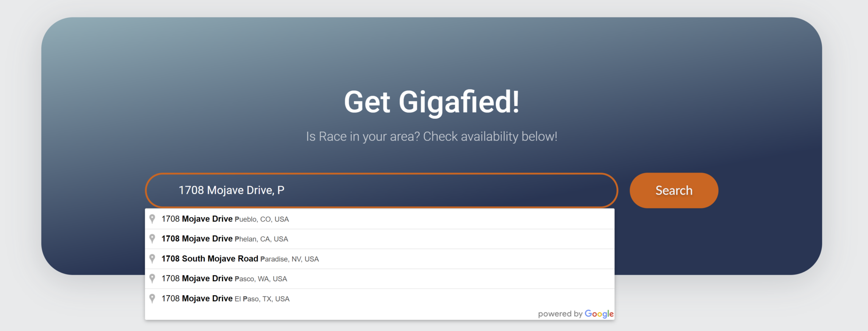The image size is (868, 331).
Task: Choose the El Paso, TX suggestion
Action: point(380,299)
